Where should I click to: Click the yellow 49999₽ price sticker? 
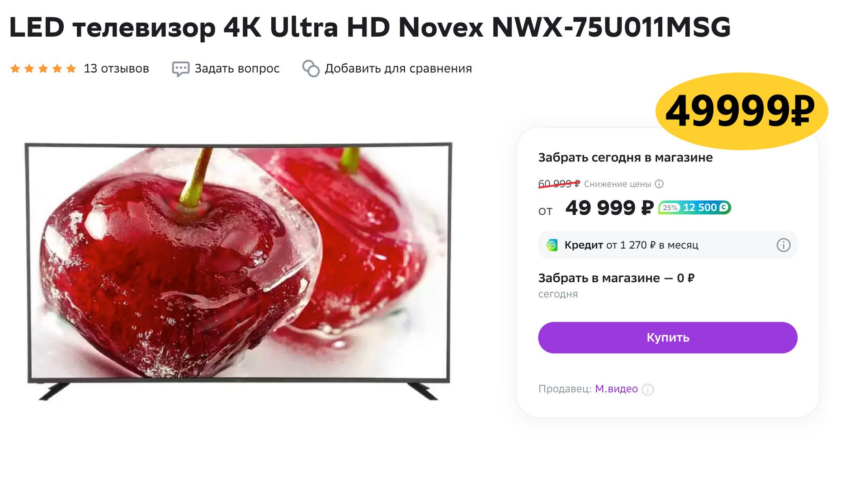(x=741, y=111)
